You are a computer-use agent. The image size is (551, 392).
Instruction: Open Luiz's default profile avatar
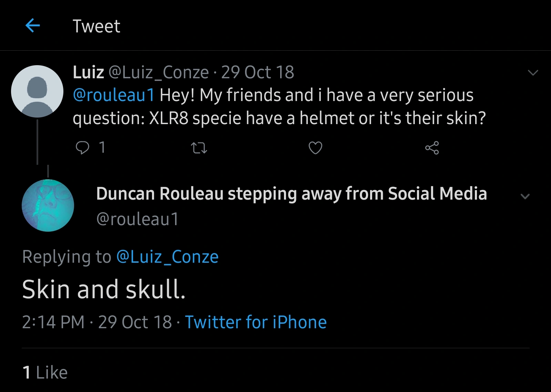(37, 91)
